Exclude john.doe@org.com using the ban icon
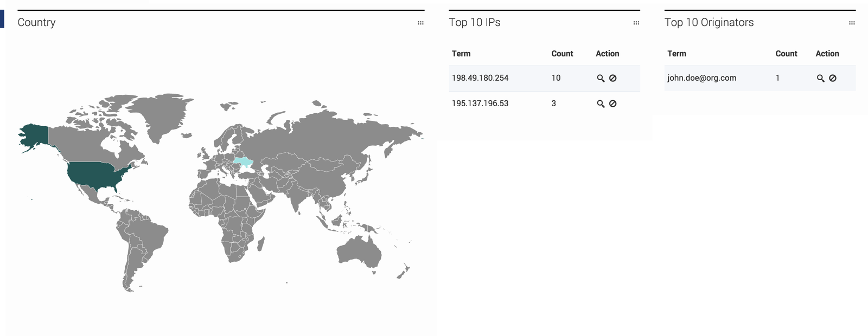Image resolution: width=868 pixels, height=336 pixels. pyautogui.click(x=832, y=78)
